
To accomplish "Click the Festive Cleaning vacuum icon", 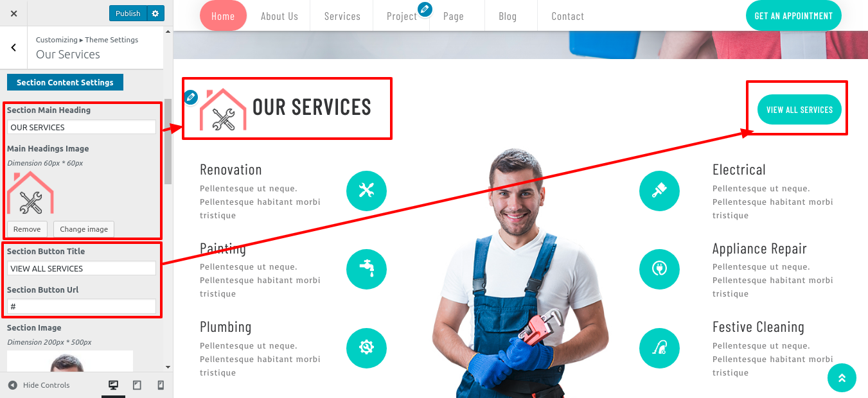I will click(659, 348).
